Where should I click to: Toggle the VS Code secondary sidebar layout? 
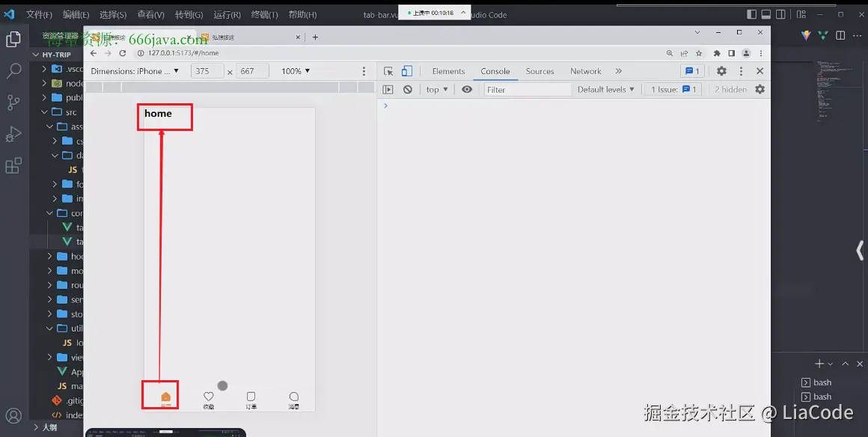tap(780, 14)
